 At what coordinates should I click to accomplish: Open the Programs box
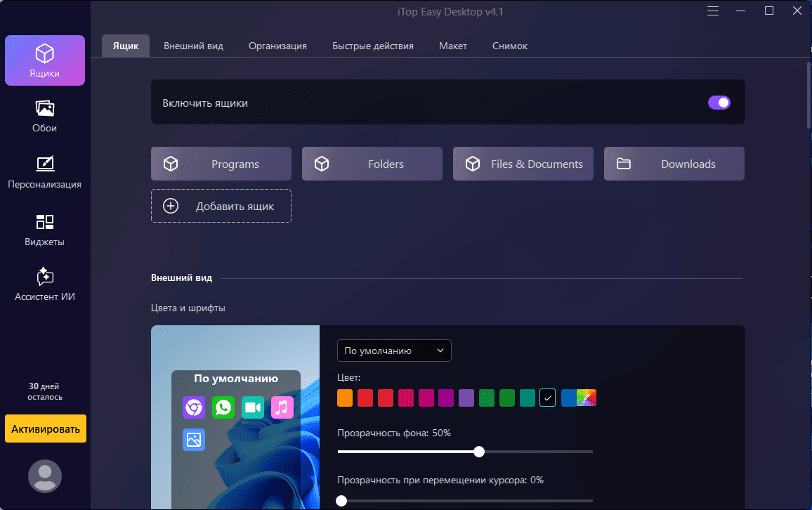pyautogui.click(x=221, y=164)
